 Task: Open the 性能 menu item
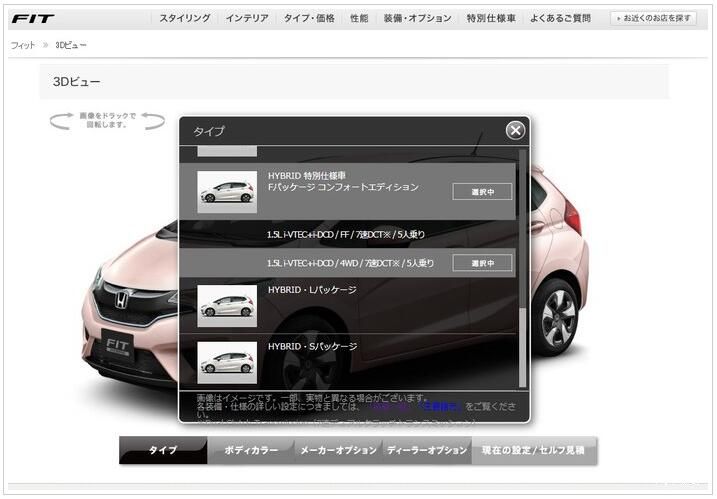[x=359, y=18]
